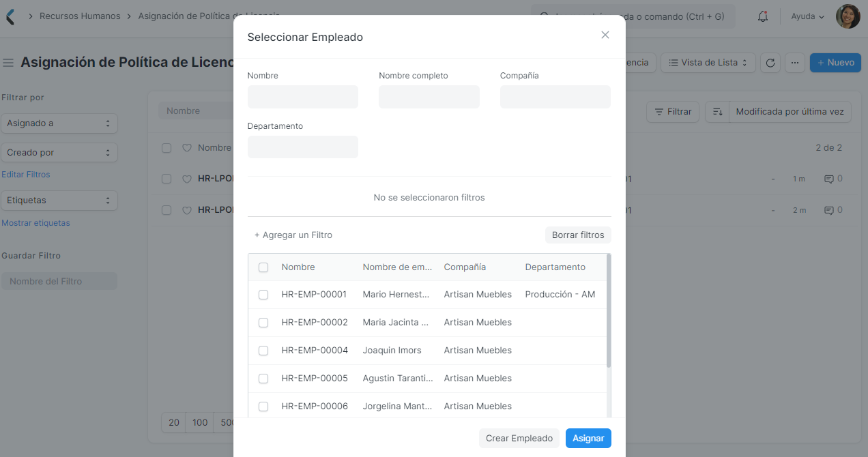
Task: Click HR-EMP-00006 name cell
Action: [315, 407]
